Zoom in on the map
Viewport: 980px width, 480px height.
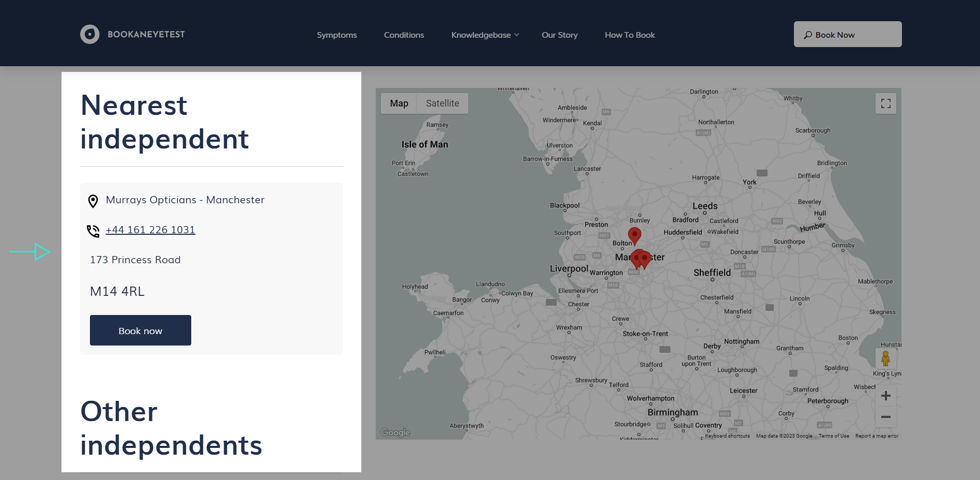pyautogui.click(x=885, y=396)
